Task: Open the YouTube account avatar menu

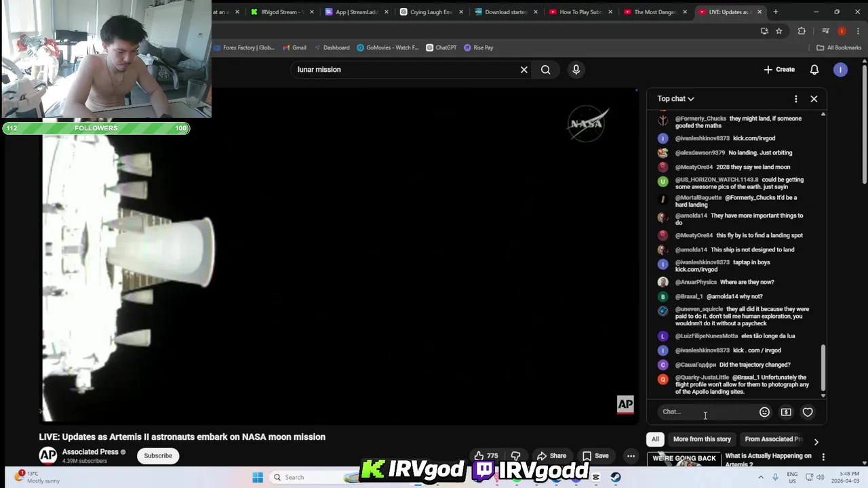Action: (x=840, y=69)
